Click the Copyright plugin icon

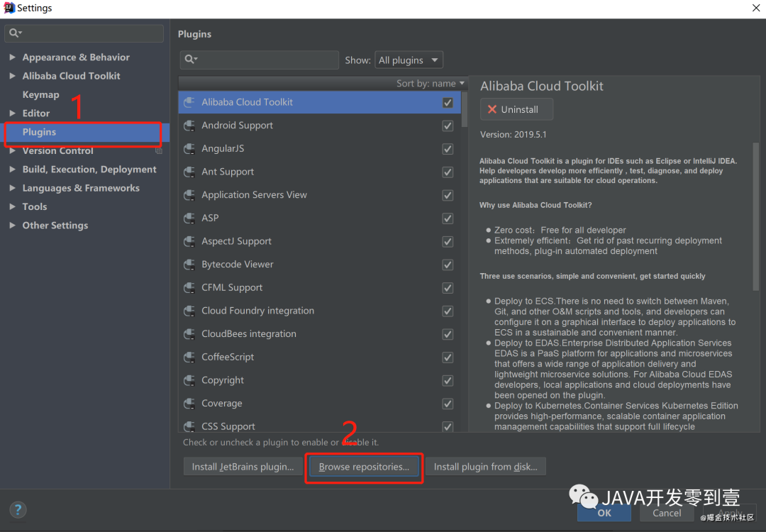pos(189,380)
